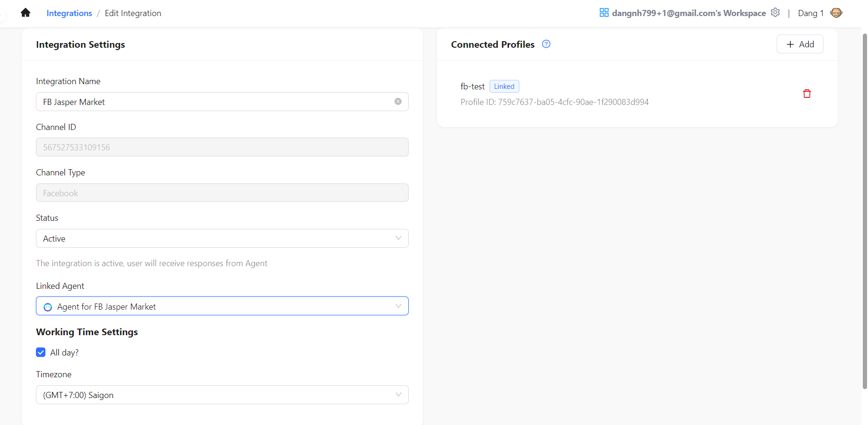Click the fb-test profile name
868x425 pixels.
tap(472, 87)
